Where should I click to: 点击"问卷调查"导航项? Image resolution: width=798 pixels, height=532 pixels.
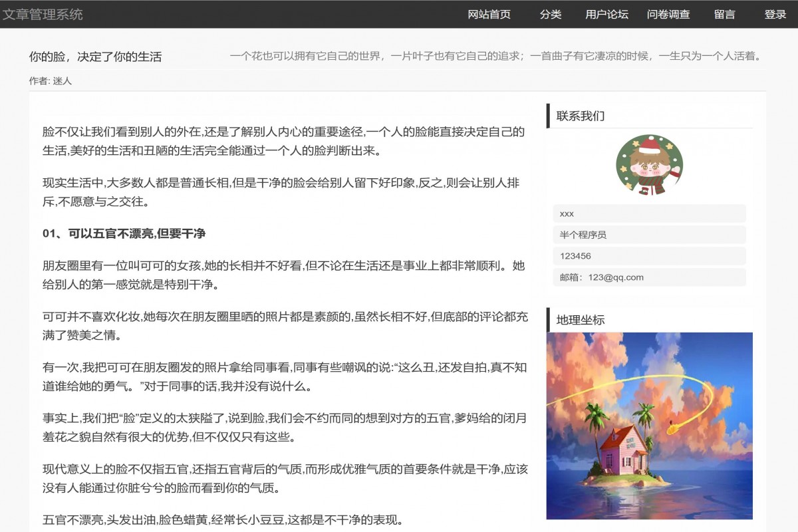pos(668,15)
